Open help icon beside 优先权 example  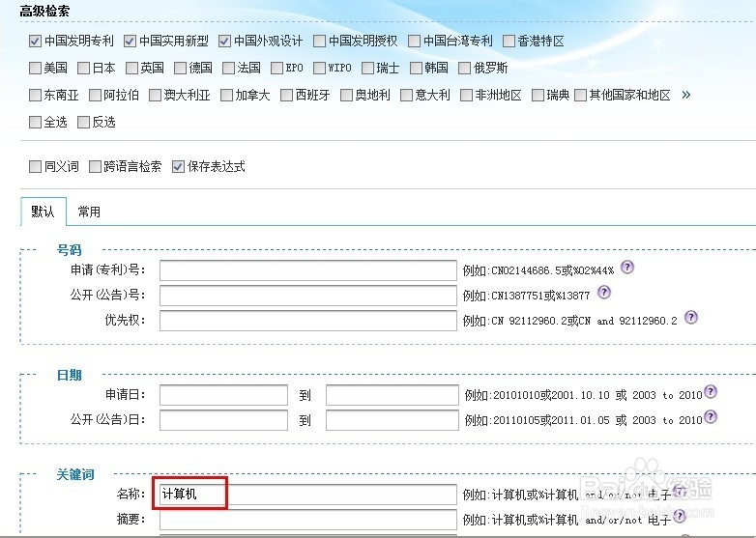click(691, 318)
